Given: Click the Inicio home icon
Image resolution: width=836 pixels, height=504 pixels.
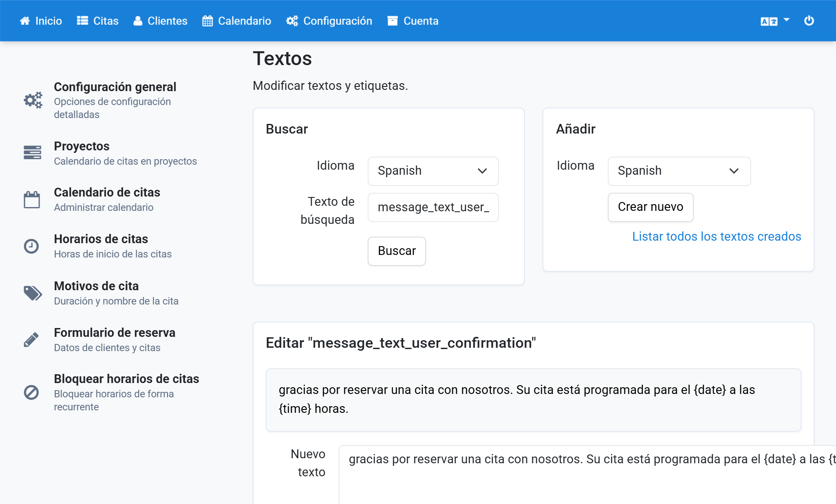Looking at the screenshot, I should [25, 21].
